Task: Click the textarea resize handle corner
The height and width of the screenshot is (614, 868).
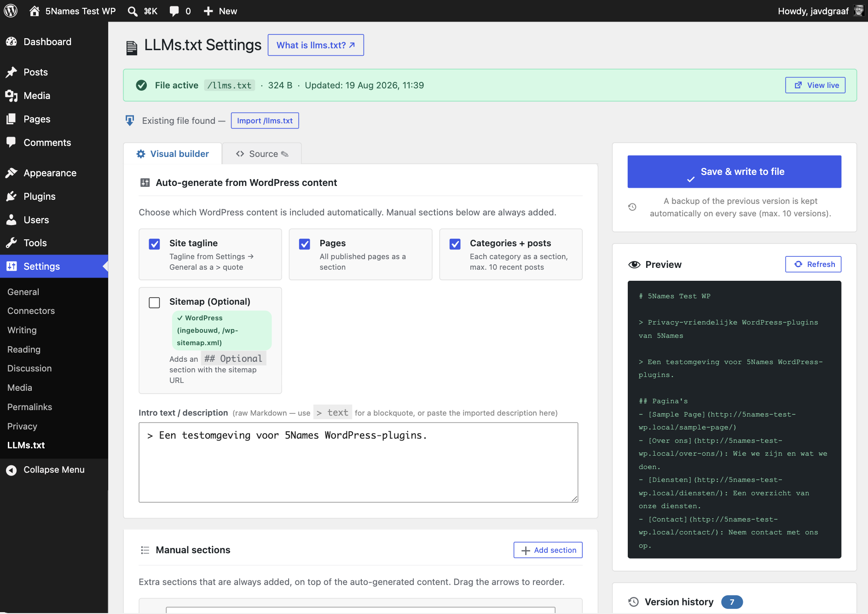Action: pos(574,498)
